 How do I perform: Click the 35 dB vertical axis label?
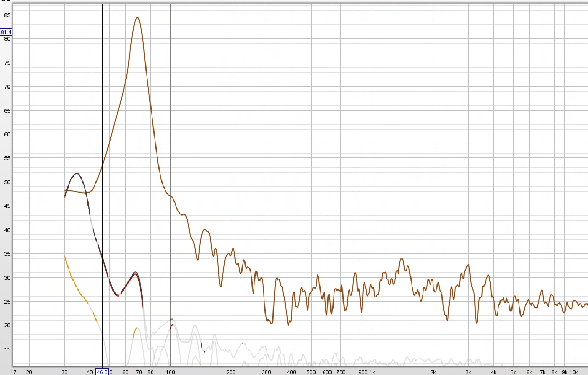(7, 254)
